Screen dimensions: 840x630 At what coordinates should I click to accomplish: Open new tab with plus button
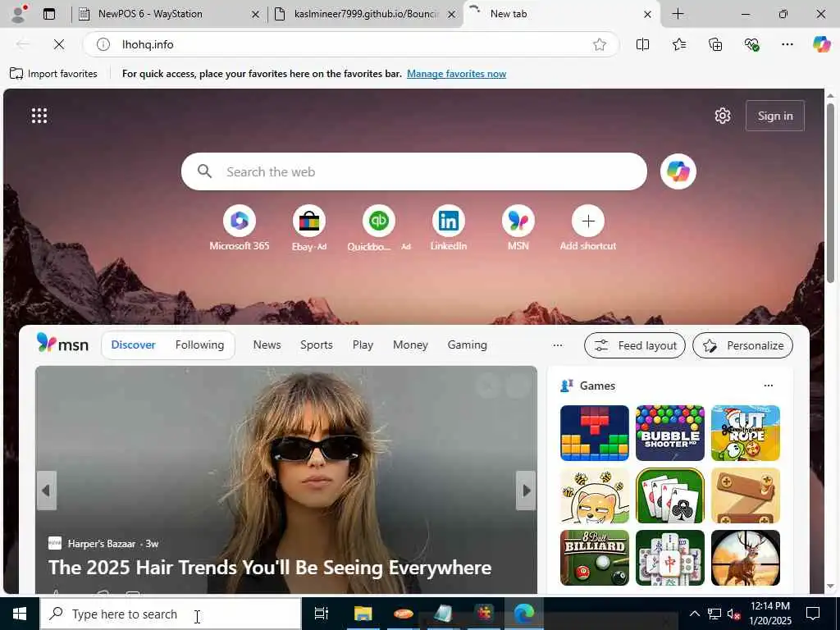pyautogui.click(x=678, y=14)
